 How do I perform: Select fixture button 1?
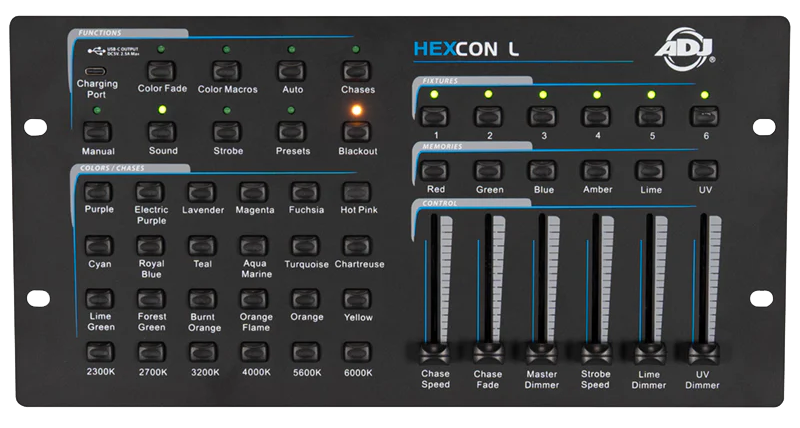(434, 117)
